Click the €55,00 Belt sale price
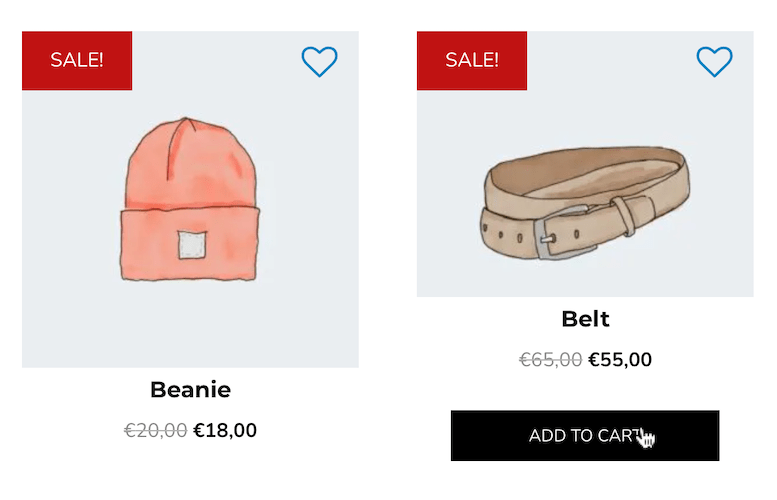 point(620,360)
